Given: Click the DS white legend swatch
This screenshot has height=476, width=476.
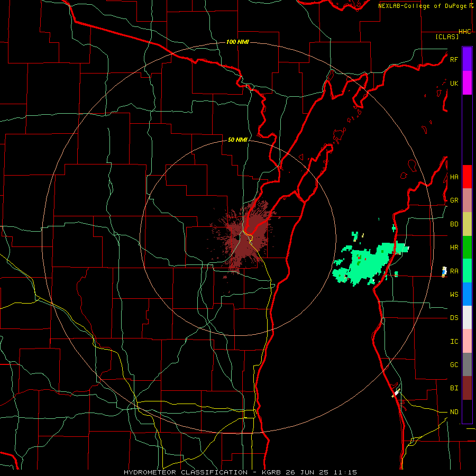Looking at the screenshot, I should pyautogui.click(x=467, y=317).
